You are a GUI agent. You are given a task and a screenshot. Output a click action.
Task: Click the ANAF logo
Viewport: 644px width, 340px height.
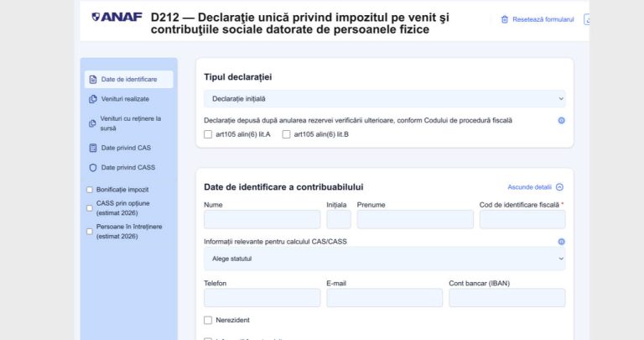117,18
